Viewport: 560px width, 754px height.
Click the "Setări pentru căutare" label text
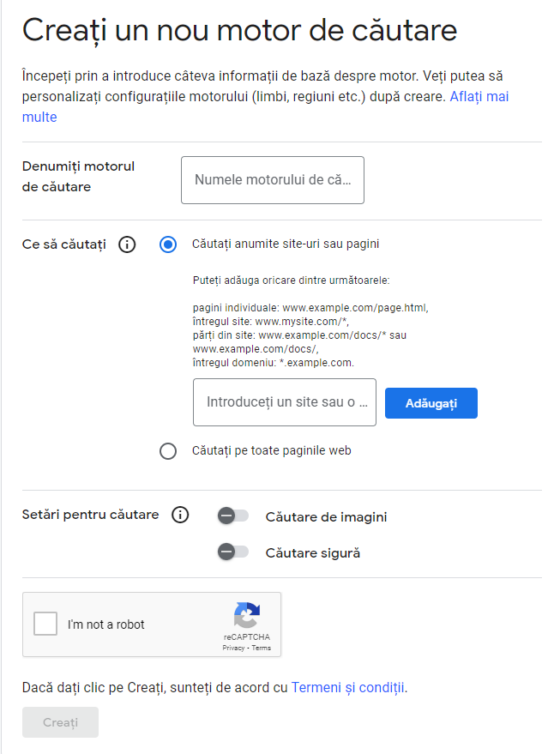[x=90, y=515]
